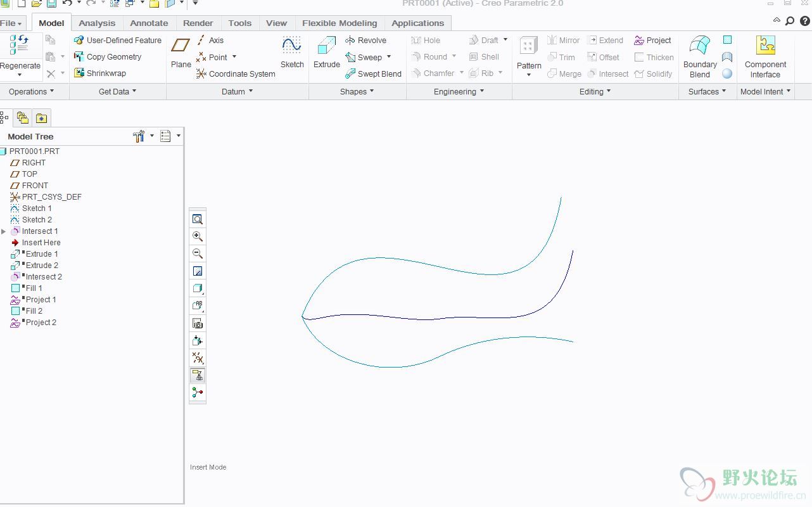Minimize the ribbon with the caret icon

777,21
